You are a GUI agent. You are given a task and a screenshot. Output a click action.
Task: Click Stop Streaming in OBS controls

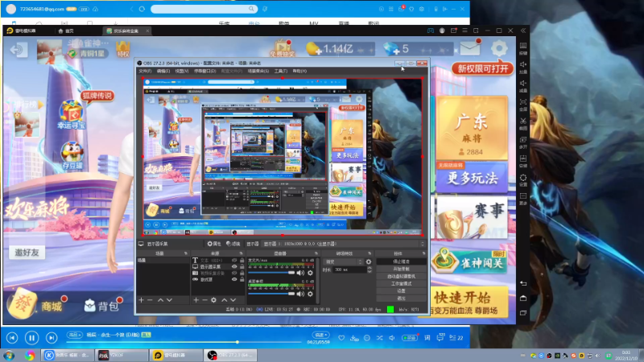(401, 261)
